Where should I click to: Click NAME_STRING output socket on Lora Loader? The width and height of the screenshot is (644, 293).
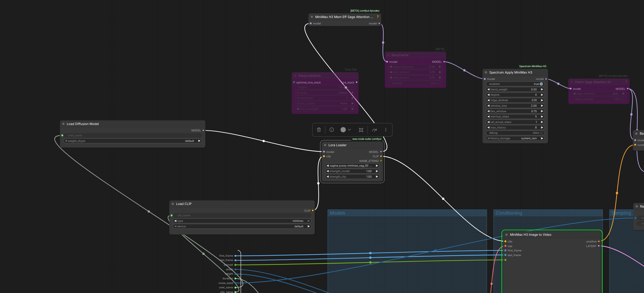(x=381, y=161)
